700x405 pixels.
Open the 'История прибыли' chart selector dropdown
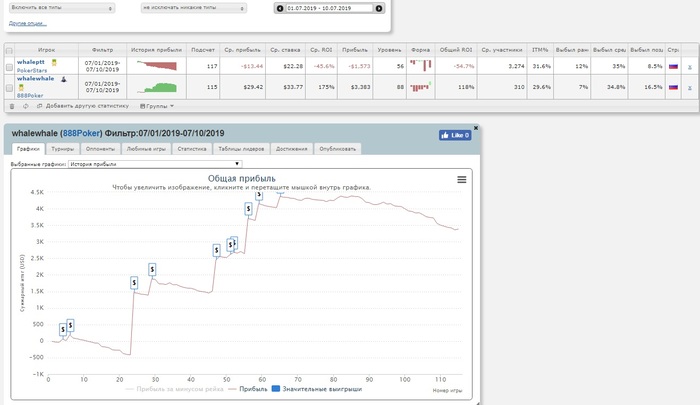point(155,164)
